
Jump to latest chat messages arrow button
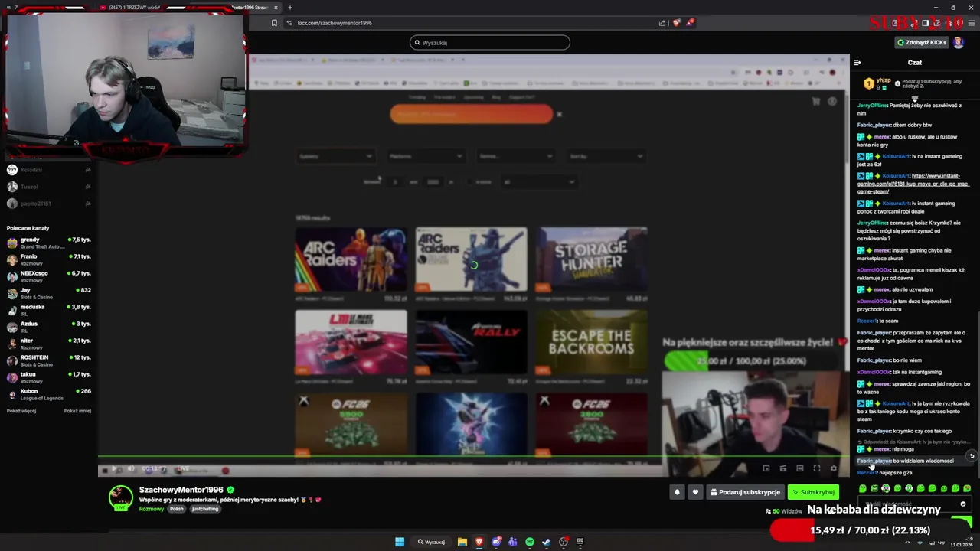(x=972, y=456)
